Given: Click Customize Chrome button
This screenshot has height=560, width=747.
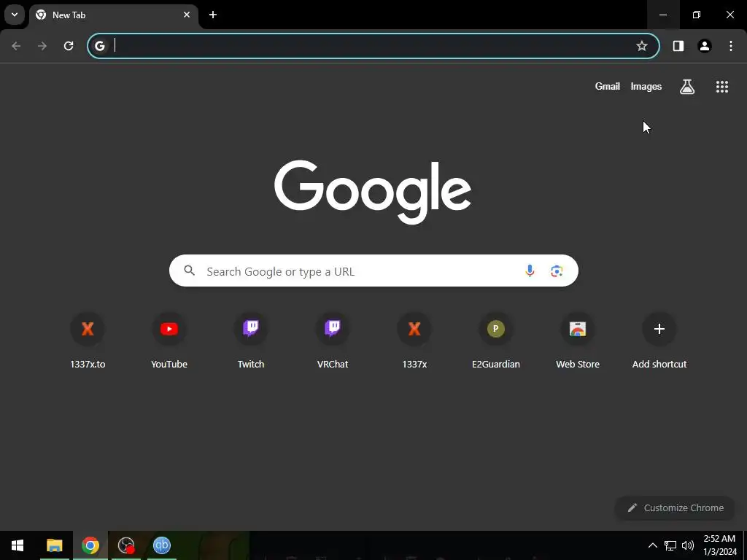Looking at the screenshot, I should click(x=675, y=507).
